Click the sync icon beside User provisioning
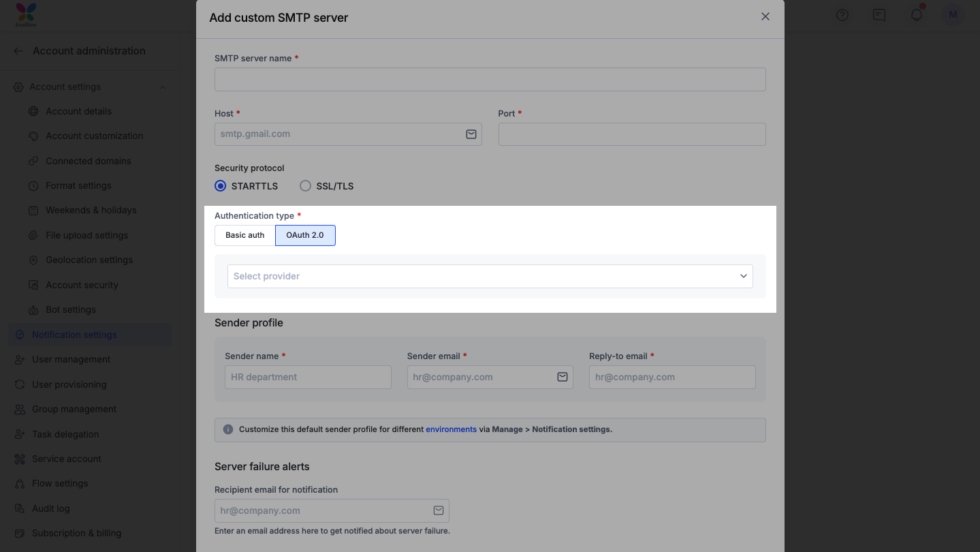 tap(19, 384)
